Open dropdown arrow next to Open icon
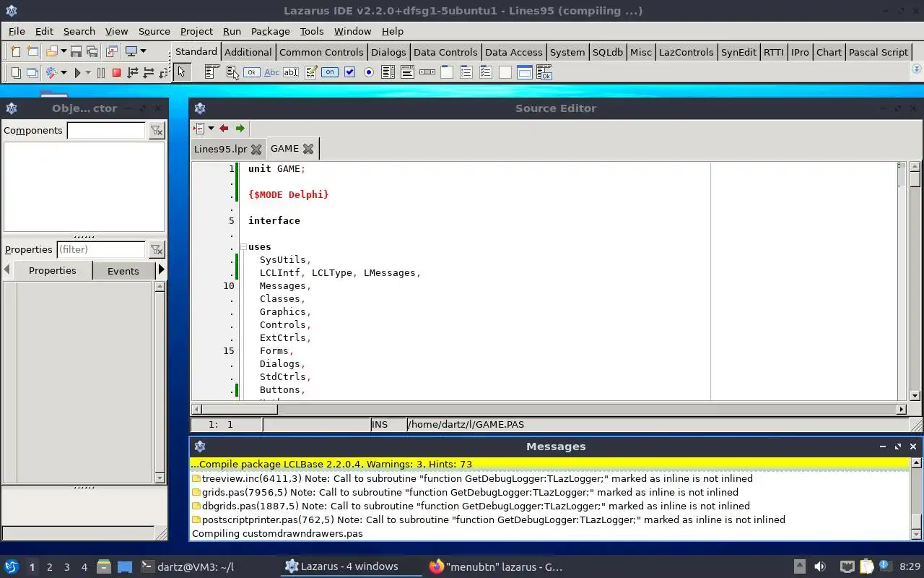The image size is (924, 578). [64, 51]
